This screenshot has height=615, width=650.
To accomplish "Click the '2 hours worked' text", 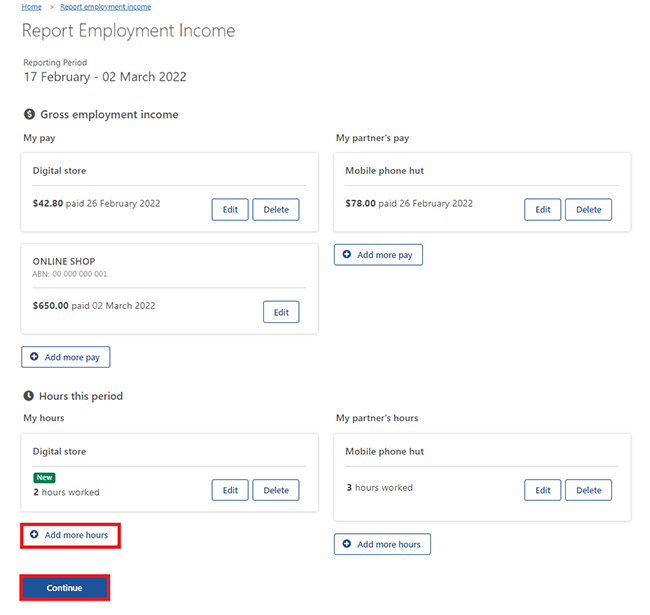I will pyautogui.click(x=66, y=492).
